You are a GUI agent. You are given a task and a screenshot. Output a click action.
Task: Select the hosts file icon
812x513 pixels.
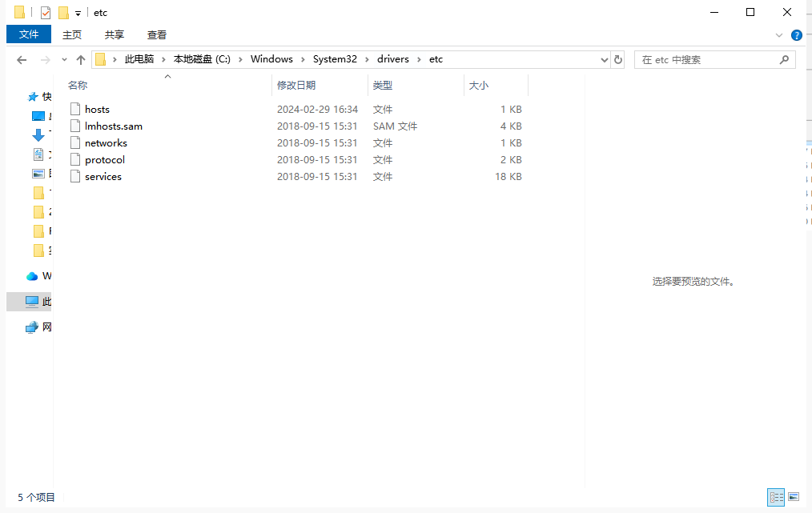pos(75,110)
